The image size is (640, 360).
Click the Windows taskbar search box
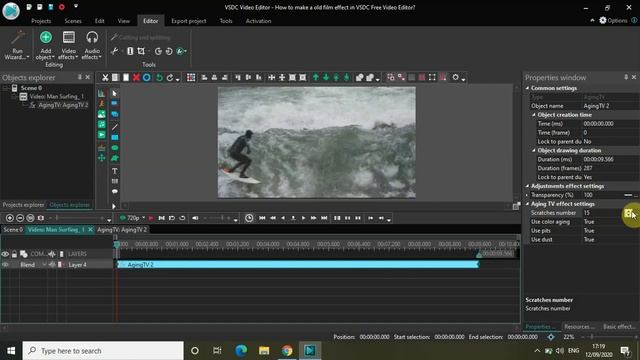(103, 351)
